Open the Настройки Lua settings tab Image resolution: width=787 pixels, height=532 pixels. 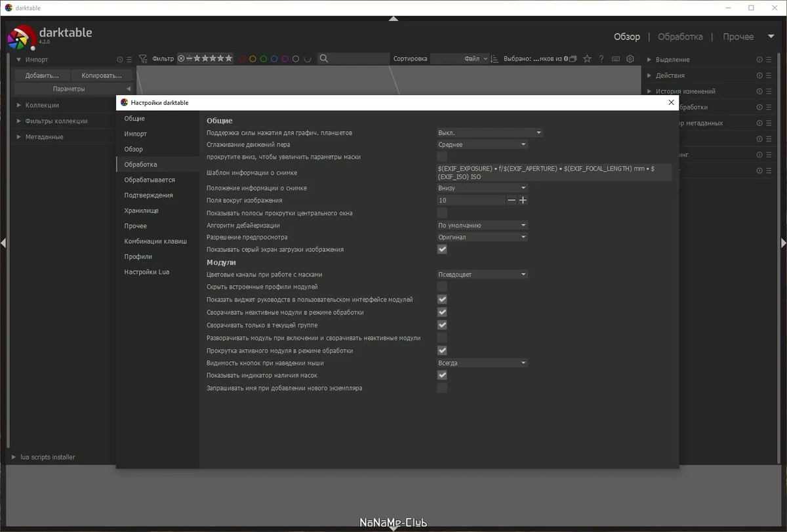pos(157,272)
